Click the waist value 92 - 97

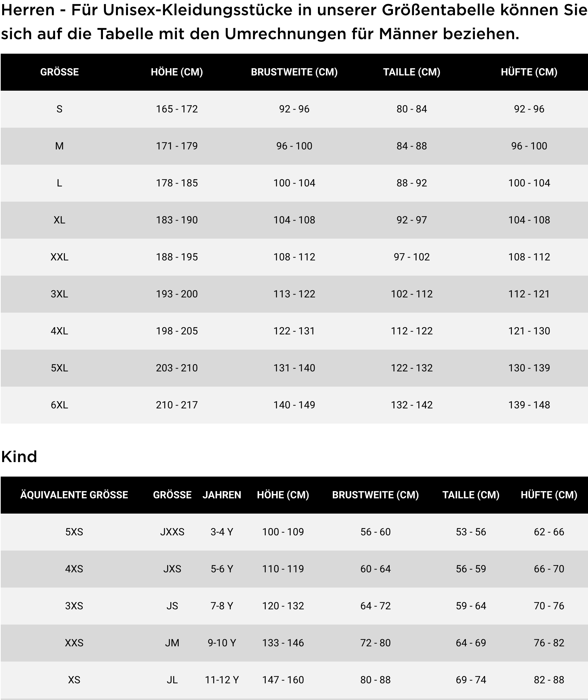click(411, 220)
